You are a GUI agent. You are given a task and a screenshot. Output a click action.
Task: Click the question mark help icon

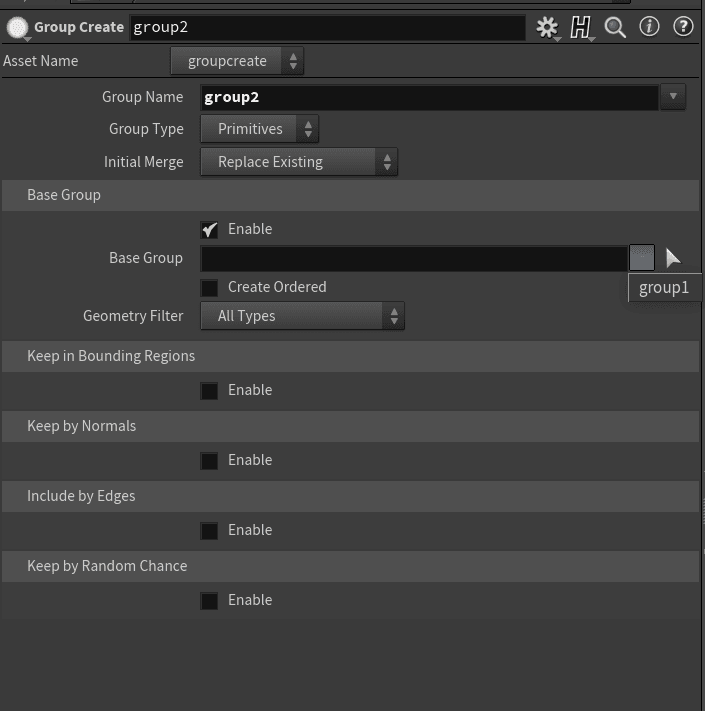[x=684, y=27]
